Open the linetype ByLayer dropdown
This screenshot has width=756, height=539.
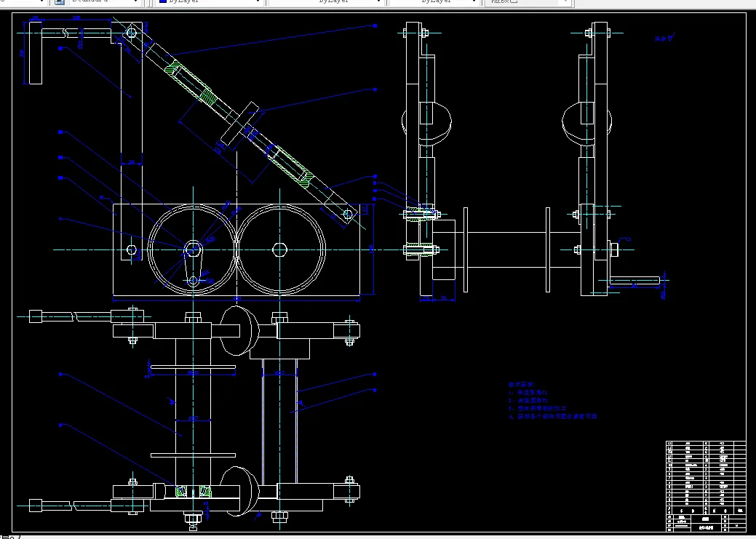coord(325,2)
